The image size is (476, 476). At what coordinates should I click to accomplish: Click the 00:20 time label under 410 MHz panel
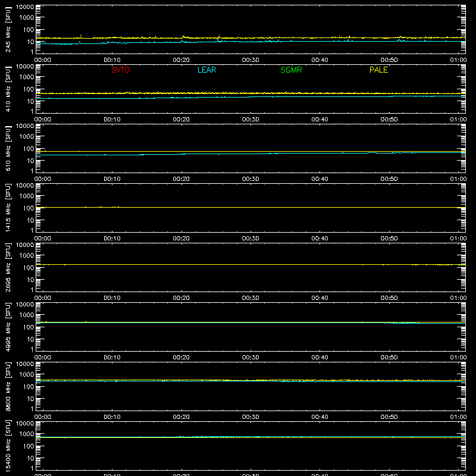[x=181, y=120]
